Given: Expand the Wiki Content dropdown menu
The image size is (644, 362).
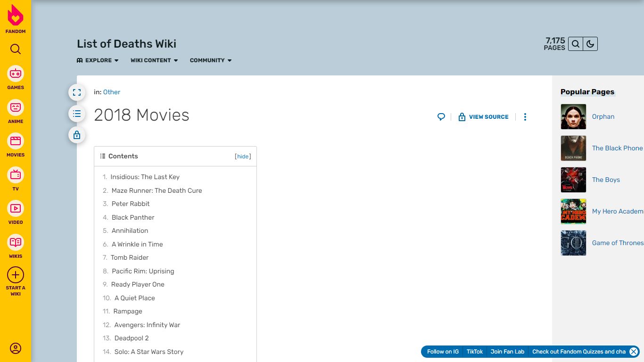Looking at the screenshot, I should tap(154, 60).
